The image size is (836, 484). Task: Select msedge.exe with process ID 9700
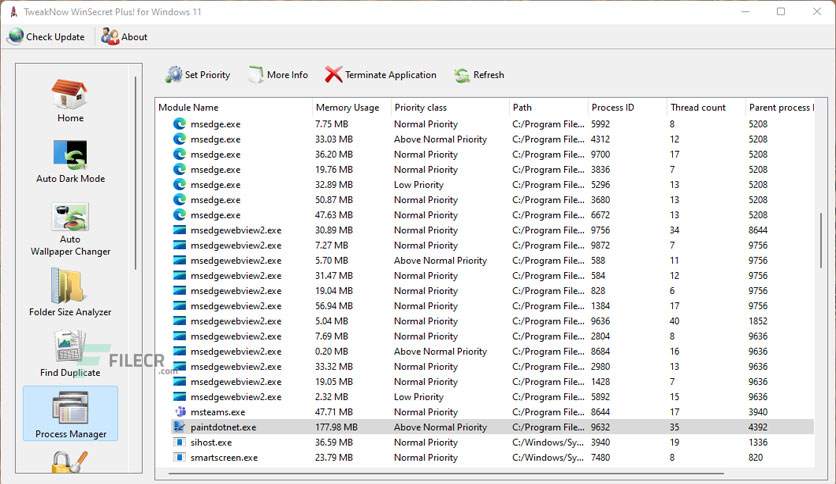tap(492, 154)
